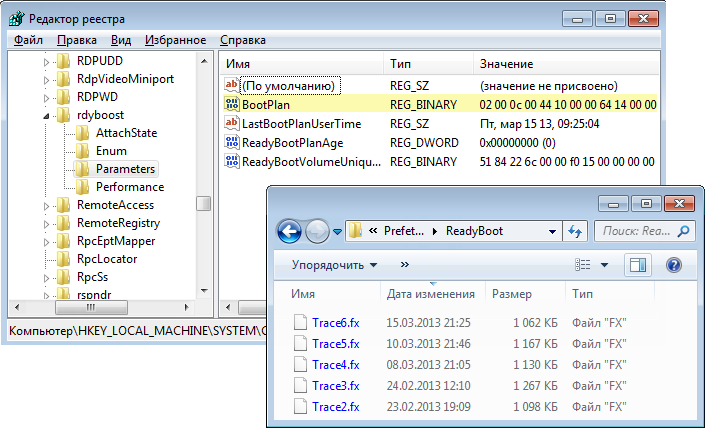This screenshot has height=428, width=705.
Task: Select the RpcLocator folder icon
Action: [63, 259]
